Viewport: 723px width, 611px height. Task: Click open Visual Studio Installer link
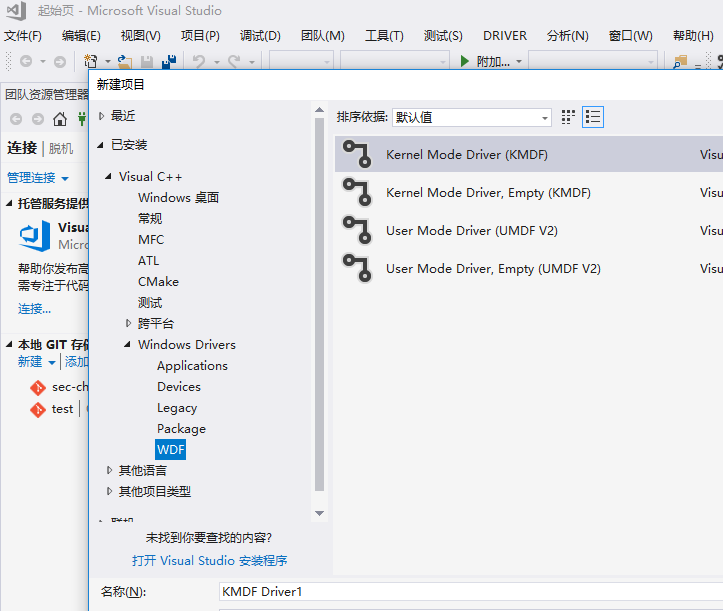tap(209, 561)
